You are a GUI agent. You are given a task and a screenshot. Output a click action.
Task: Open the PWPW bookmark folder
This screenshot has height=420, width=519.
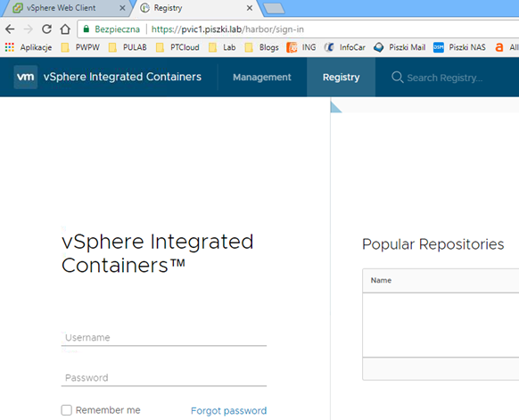80,47
